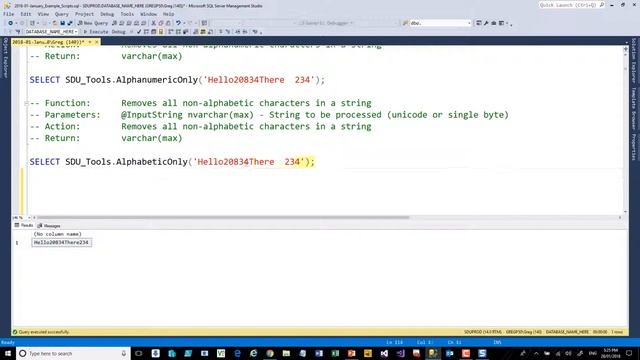The height and width of the screenshot is (360, 640).
Task: Open the DATABASE_NAME_HERE database dropdown
Action: (51, 31)
